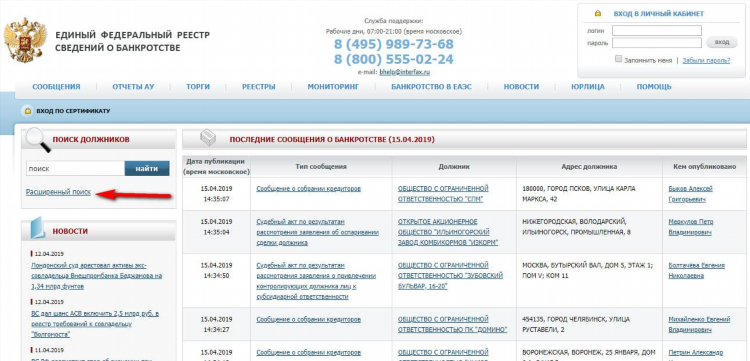Click the найти search button
Viewport: 750px width, 361px height.
[x=147, y=169]
